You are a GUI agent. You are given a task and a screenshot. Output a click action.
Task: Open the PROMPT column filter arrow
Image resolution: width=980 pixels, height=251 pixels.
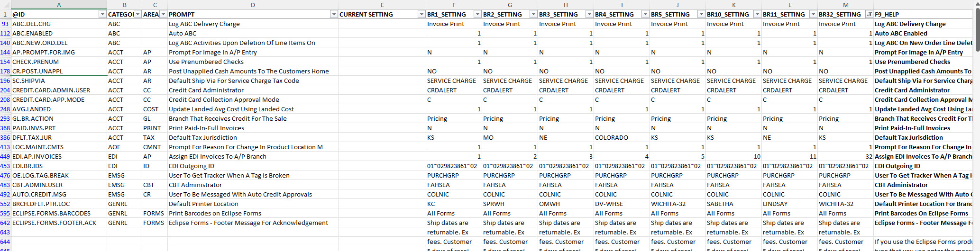click(x=334, y=15)
